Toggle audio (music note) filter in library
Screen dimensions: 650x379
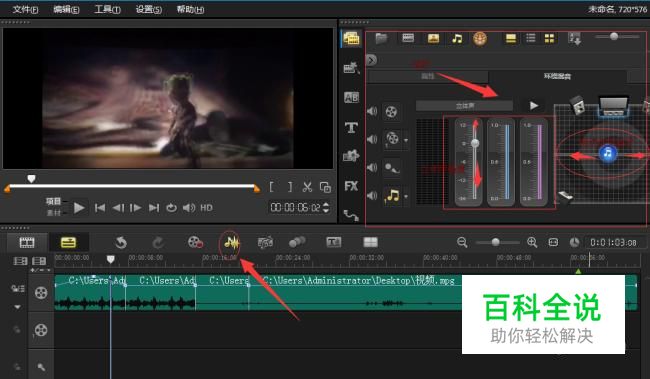(457, 39)
